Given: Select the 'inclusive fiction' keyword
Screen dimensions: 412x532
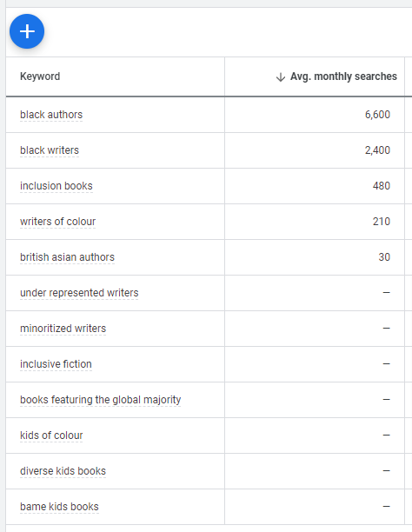Looking at the screenshot, I should [x=56, y=364].
